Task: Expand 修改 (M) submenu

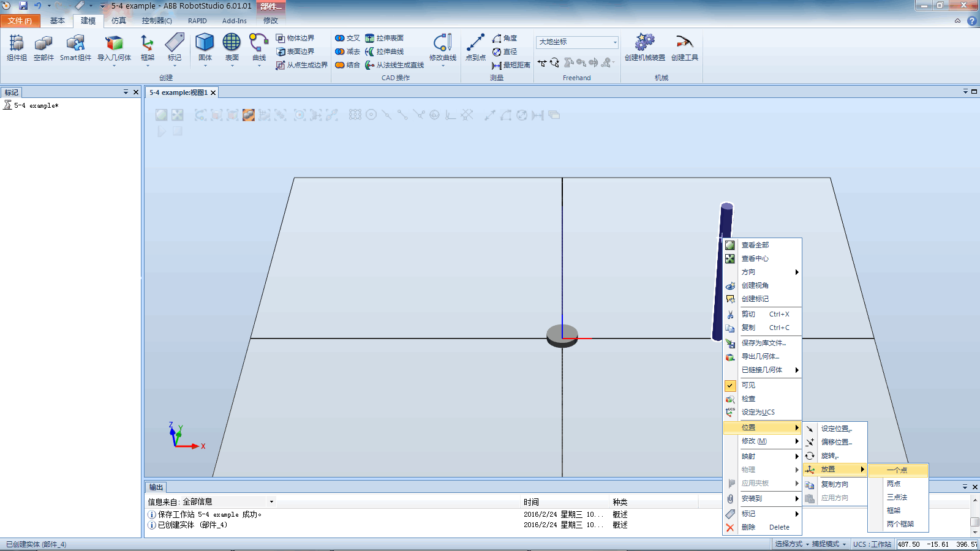Action: pos(763,441)
